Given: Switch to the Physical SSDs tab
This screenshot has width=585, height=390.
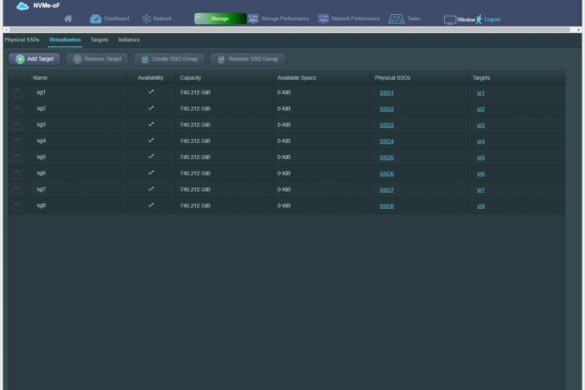Looking at the screenshot, I should point(22,40).
